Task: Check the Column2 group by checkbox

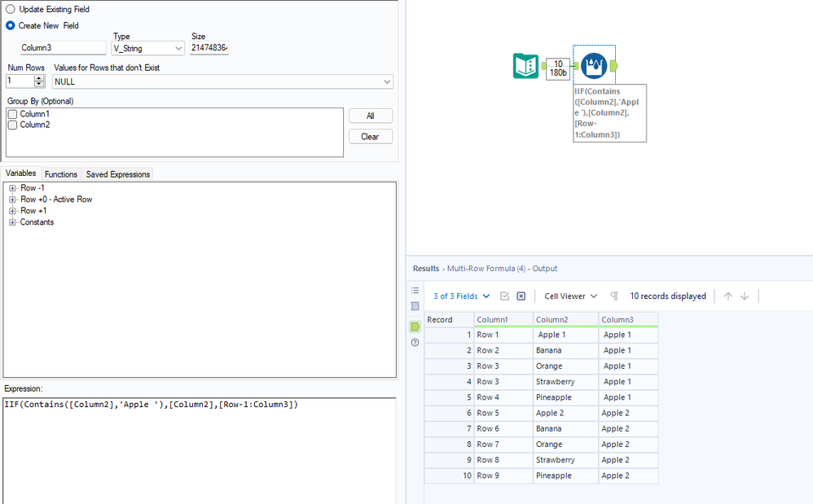Action: coord(13,125)
